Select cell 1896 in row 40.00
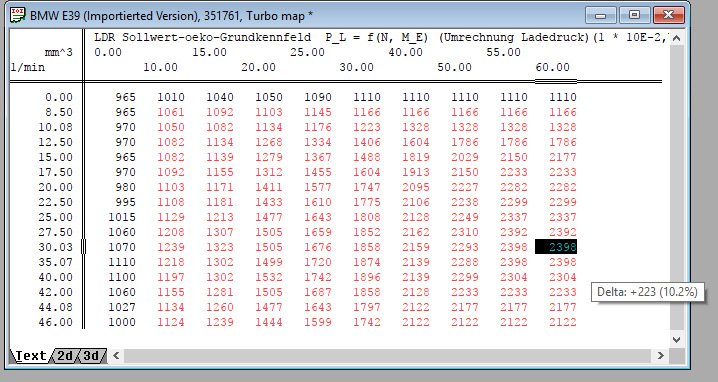The image size is (718, 382). coord(367,277)
